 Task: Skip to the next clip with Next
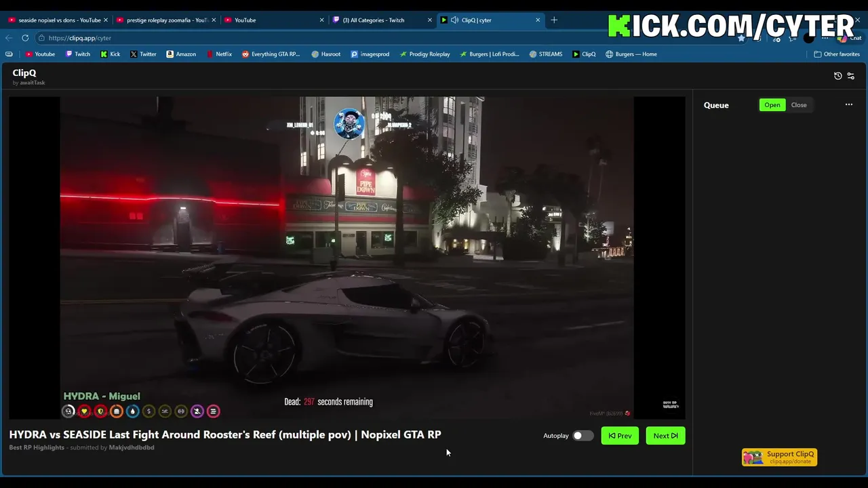[665, 436]
